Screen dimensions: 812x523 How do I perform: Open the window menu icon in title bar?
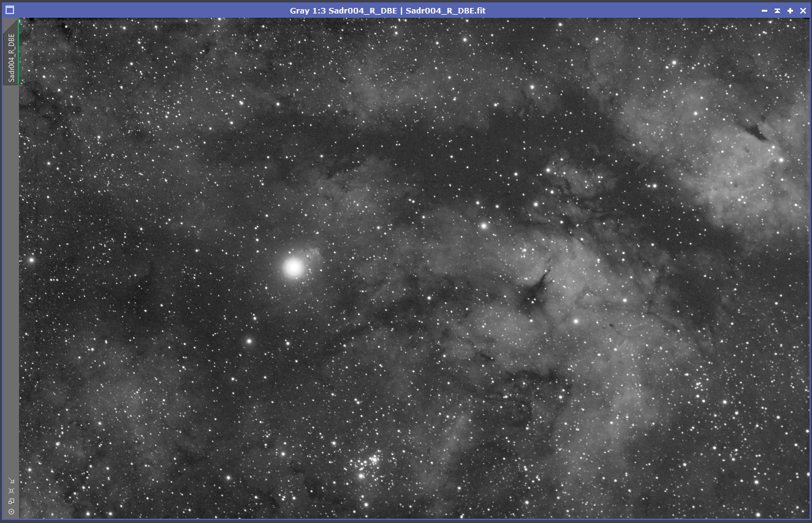point(10,10)
